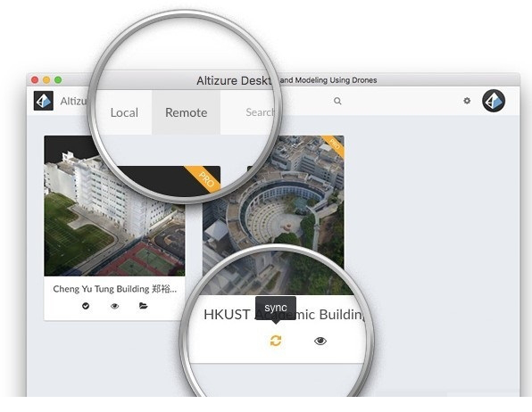Toggle the eye icon for HKUST Academic Building

tap(320, 341)
